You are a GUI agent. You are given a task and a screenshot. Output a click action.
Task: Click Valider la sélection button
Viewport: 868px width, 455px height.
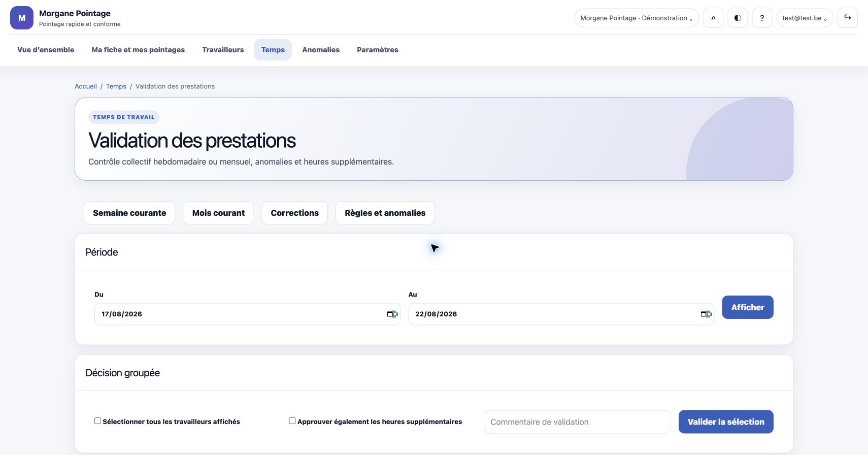726,421
